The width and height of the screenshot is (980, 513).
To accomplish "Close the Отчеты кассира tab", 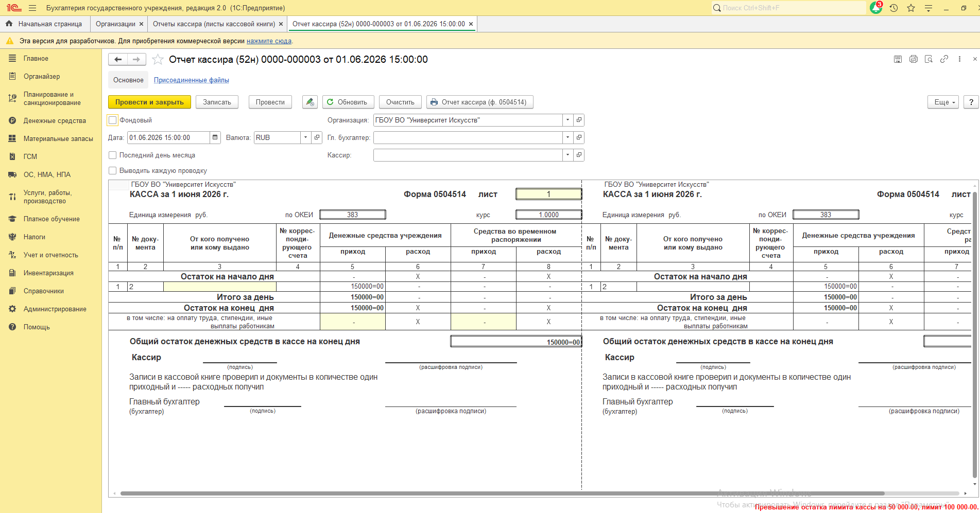I will pos(281,24).
